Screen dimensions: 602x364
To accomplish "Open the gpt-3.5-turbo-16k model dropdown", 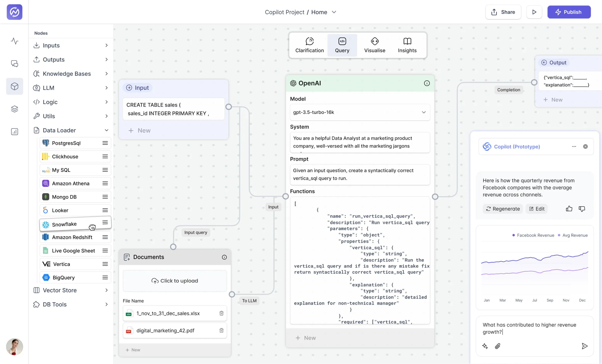I will tap(360, 112).
